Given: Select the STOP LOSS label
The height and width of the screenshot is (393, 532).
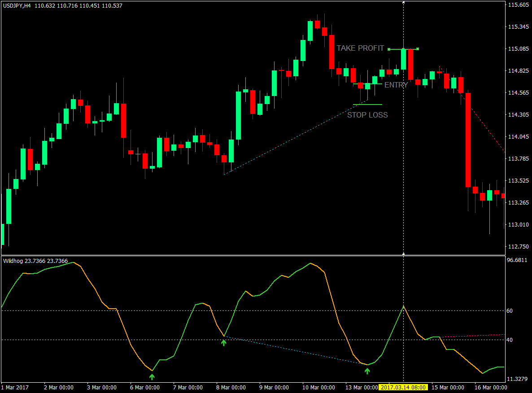Looking at the screenshot, I should click(x=368, y=115).
